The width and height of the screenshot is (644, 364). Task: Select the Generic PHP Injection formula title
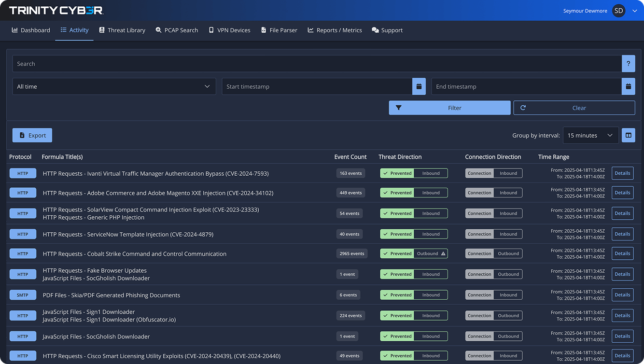point(94,217)
